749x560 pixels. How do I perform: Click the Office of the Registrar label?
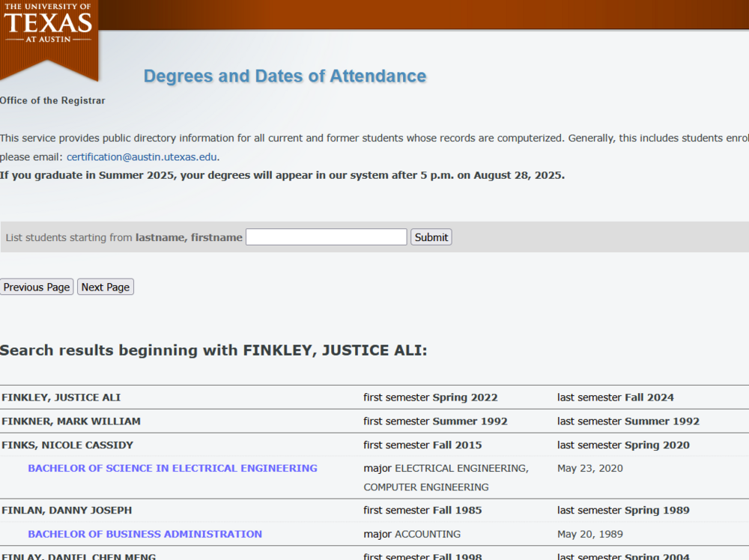click(x=52, y=100)
